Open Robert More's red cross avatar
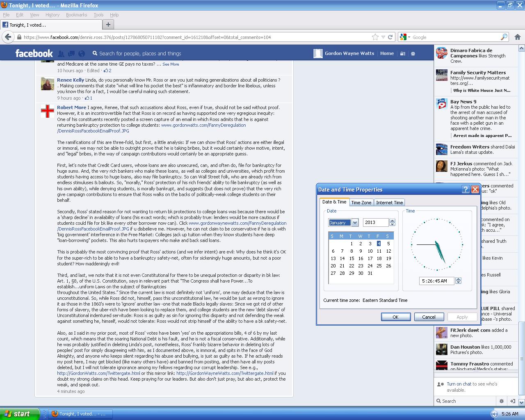This screenshot has height=420, width=525. (48, 111)
